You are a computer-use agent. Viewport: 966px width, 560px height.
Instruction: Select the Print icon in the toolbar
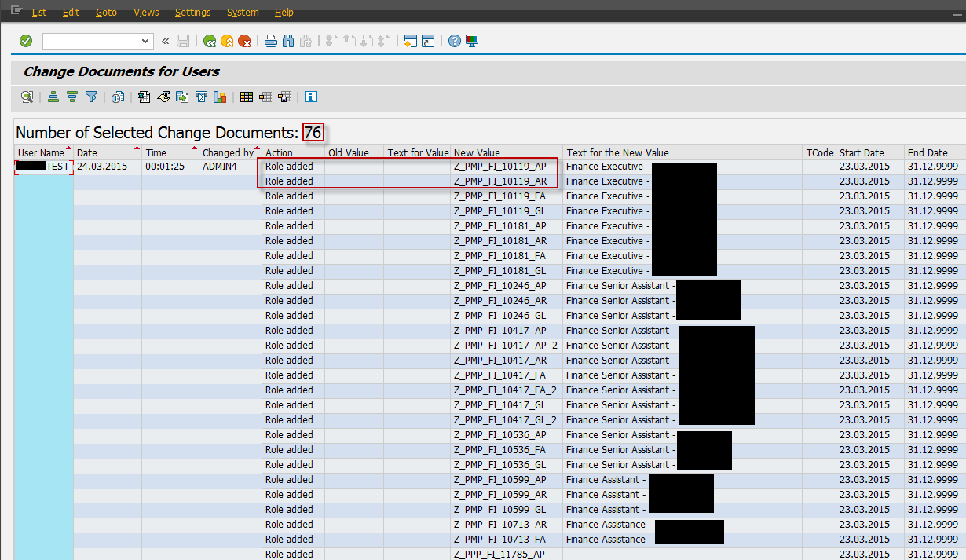click(269, 40)
